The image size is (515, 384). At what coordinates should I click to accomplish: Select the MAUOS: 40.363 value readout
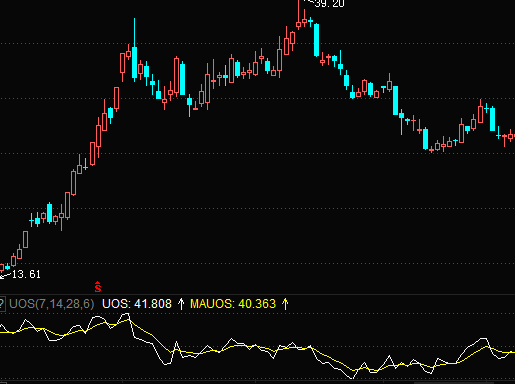click(233, 304)
